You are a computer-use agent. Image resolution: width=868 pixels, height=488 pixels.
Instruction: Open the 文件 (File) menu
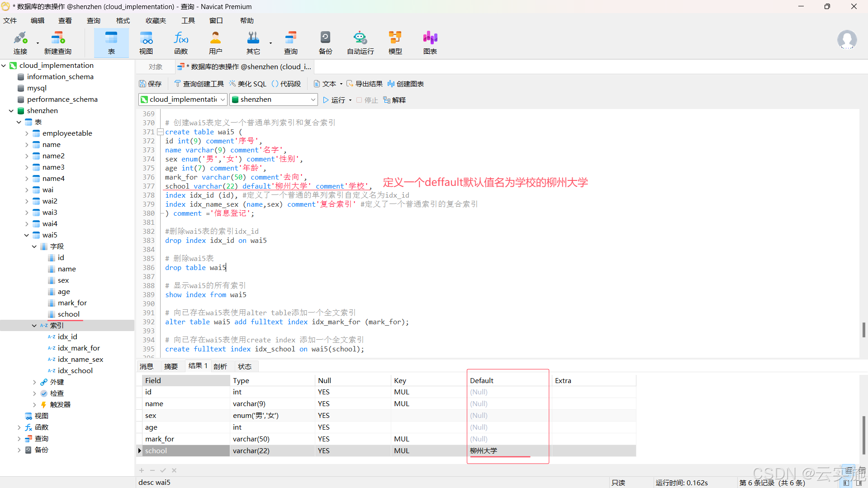point(10,21)
